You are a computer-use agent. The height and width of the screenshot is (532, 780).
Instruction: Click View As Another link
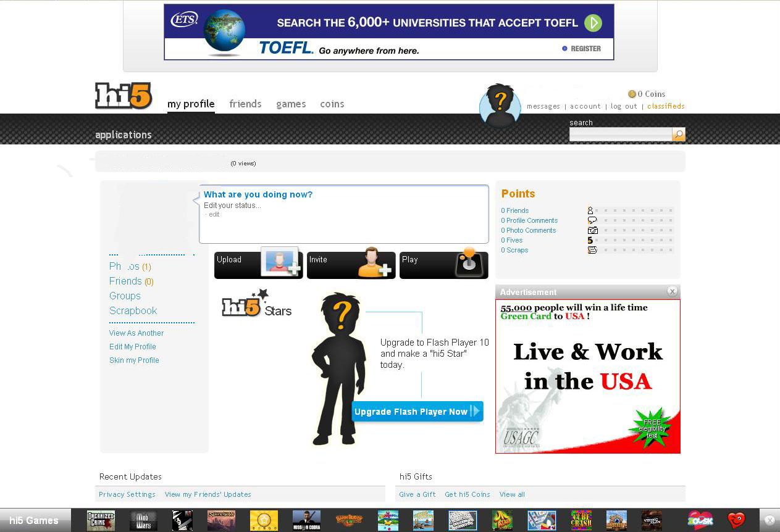coord(136,333)
